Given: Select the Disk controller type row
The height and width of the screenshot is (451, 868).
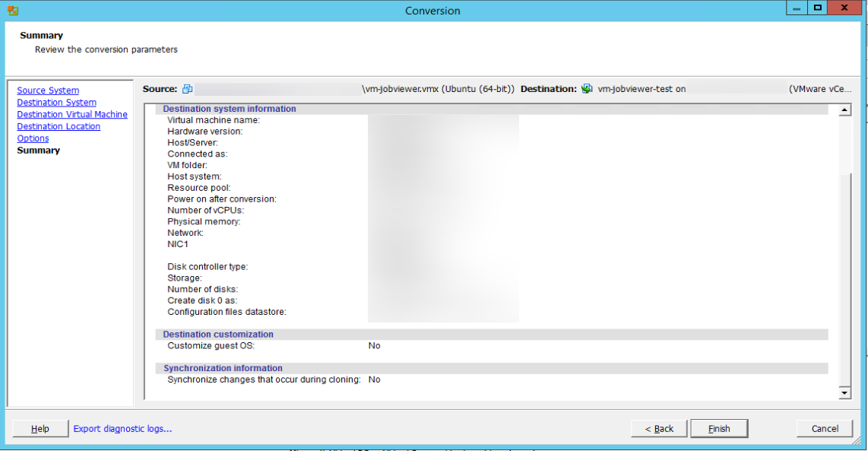Looking at the screenshot, I should (x=207, y=266).
